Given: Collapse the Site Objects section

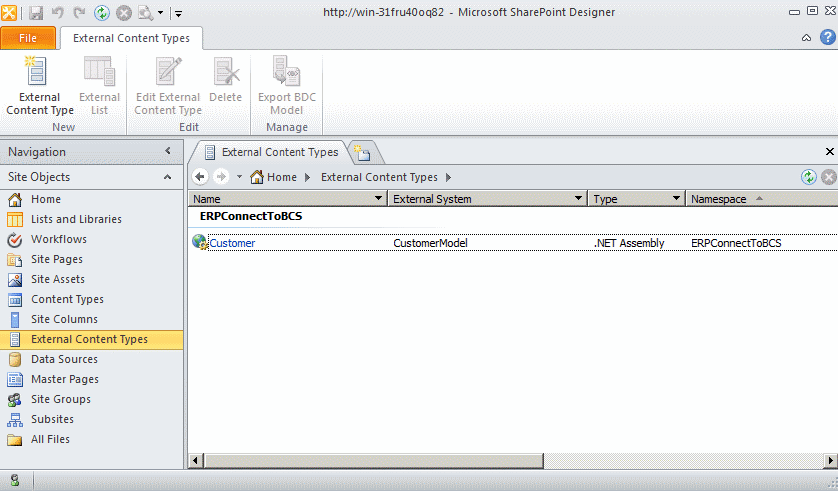Looking at the screenshot, I should tap(167, 177).
